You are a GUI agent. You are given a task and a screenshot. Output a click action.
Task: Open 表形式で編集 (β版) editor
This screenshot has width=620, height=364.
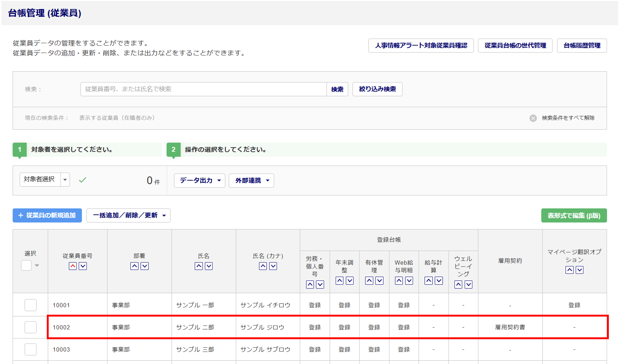coord(574,215)
